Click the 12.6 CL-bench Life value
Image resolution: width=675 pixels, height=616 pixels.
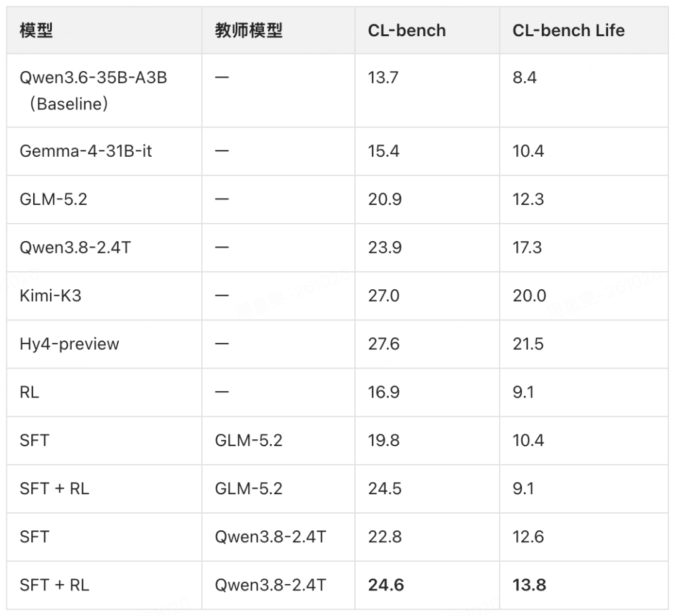(528, 537)
